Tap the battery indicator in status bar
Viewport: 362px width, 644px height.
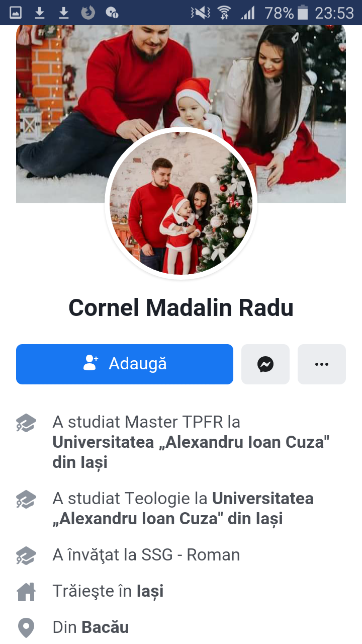point(303,13)
